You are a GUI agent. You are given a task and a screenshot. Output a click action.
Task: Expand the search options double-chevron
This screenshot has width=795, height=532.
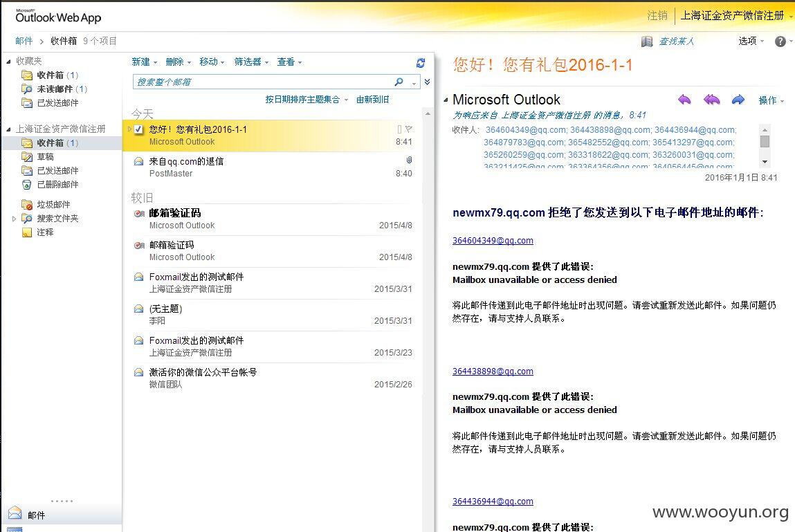pos(428,82)
